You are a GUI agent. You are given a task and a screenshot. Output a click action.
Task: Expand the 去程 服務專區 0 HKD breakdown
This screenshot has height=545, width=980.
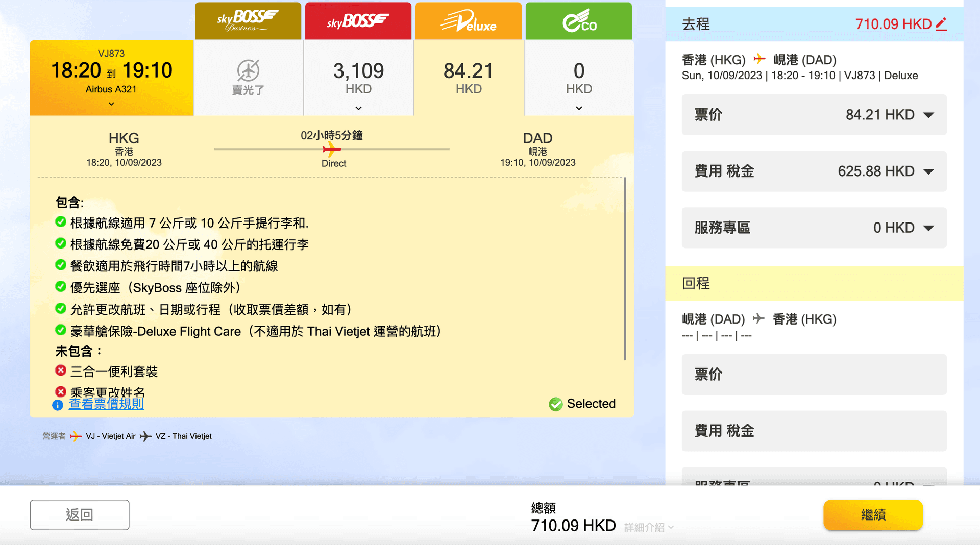(x=814, y=228)
